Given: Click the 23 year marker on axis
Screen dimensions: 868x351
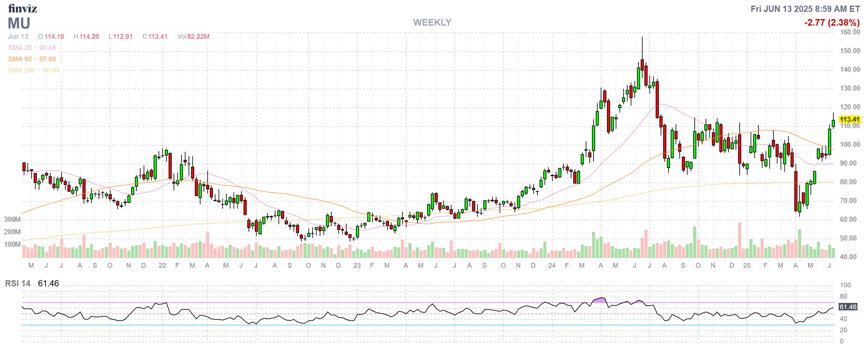Looking at the screenshot, I should click(357, 265).
